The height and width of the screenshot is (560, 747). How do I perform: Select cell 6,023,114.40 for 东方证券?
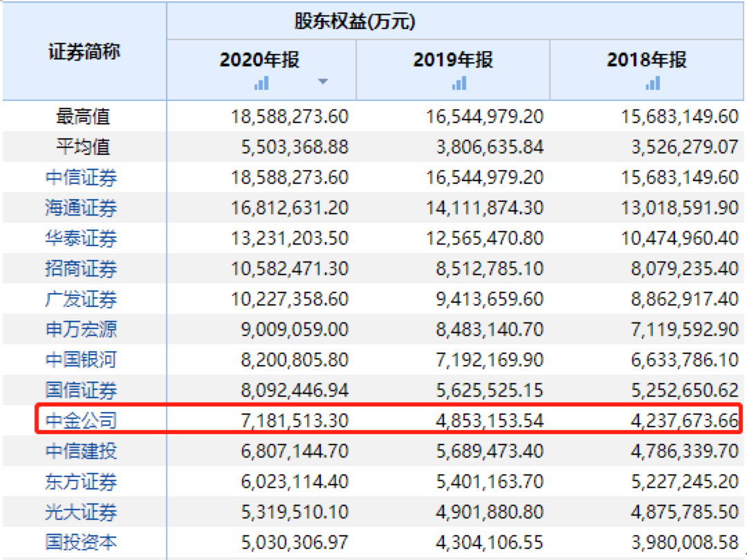[x=295, y=481]
